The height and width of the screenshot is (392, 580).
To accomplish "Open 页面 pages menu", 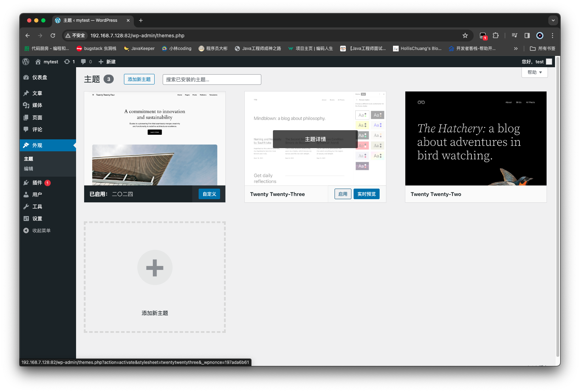I will [x=48, y=118].
